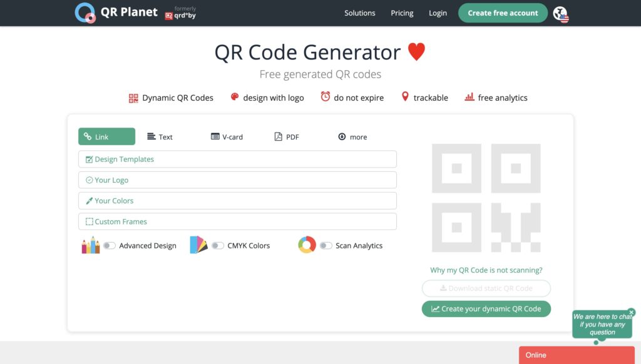Click the bar chart icon beside free analytics

(x=469, y=97)
